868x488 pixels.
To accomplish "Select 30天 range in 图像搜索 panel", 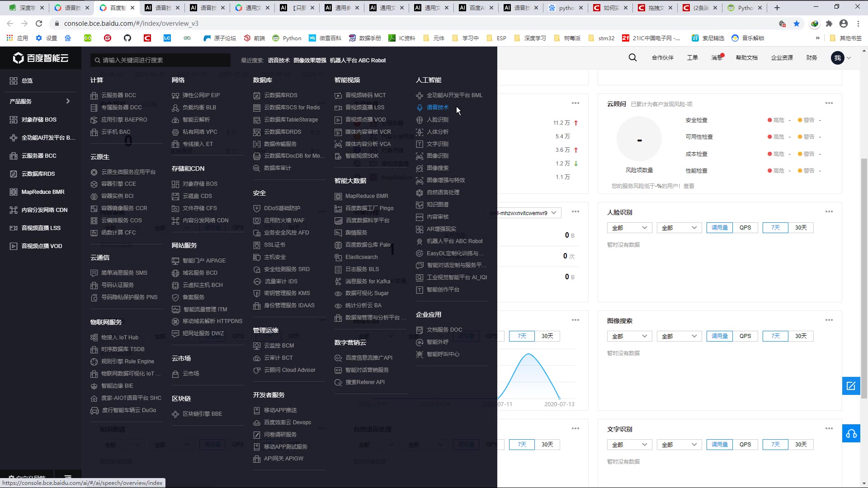I will (801, 336).
